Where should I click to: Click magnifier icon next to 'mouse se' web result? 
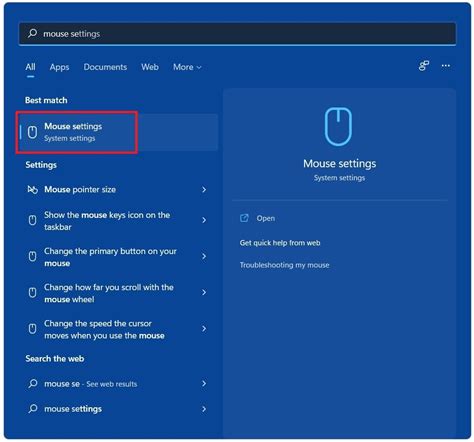coord(33,383)
